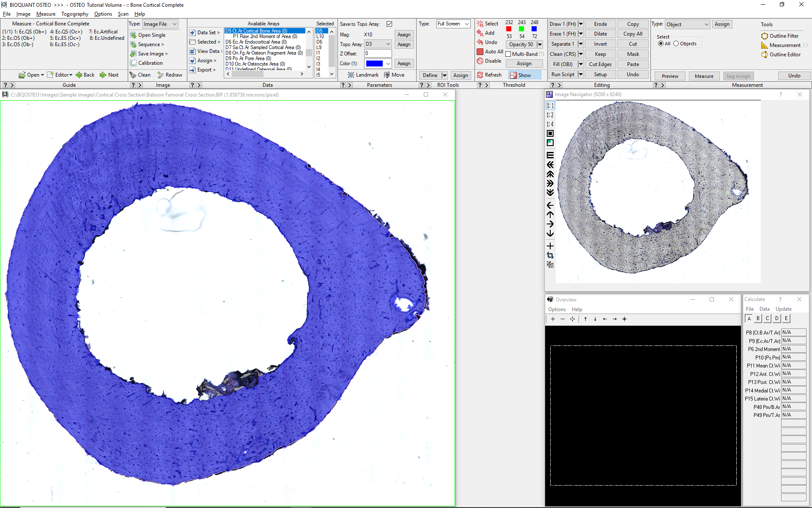Select the E tab in Calculate window
Viewport: 812px width, 508px height.
(x=786, y=318)
